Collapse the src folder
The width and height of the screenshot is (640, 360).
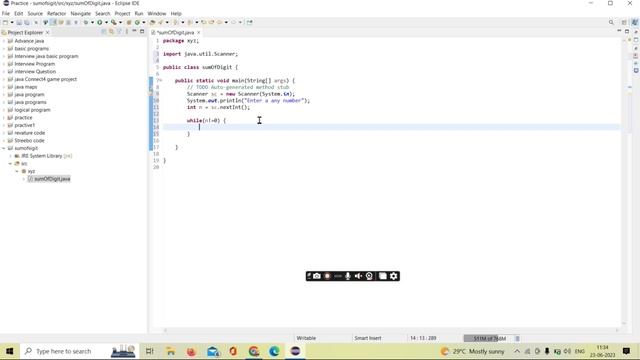11,164
